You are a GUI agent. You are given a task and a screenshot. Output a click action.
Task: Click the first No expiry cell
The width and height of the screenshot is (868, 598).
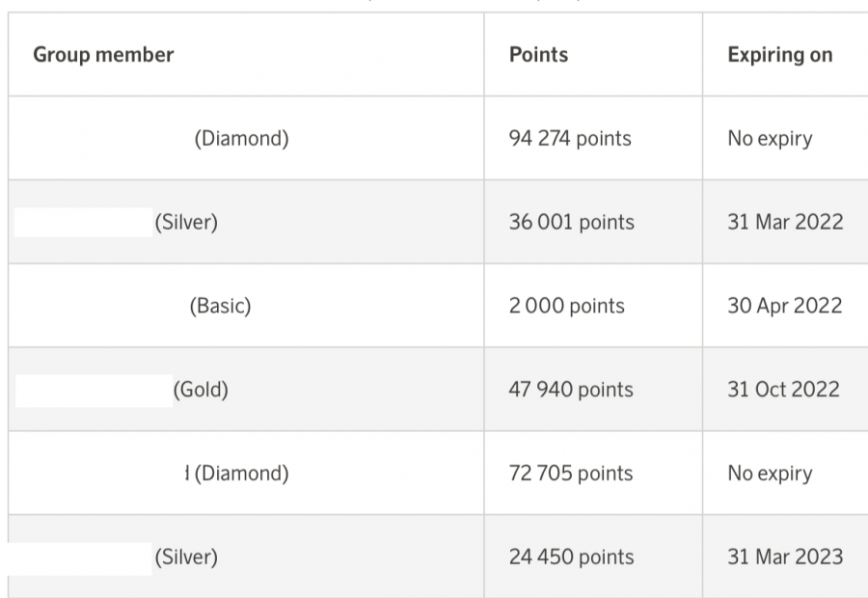tap(770, 139)
